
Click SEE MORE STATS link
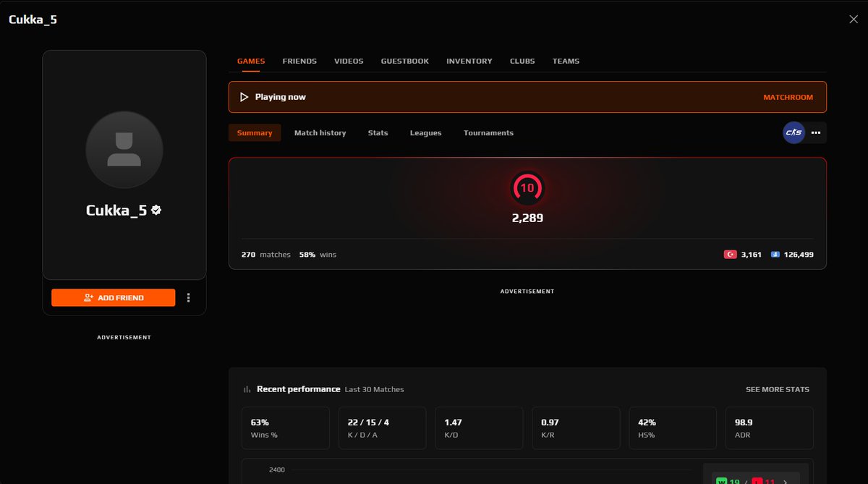click(778, 389)
